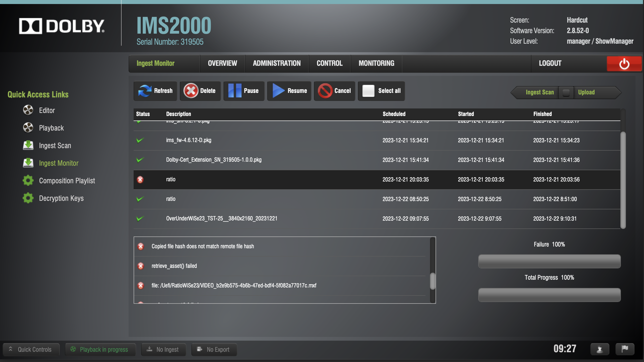Resume the ingest with play icon
This screenshot has width=644, height=362.
289,91
